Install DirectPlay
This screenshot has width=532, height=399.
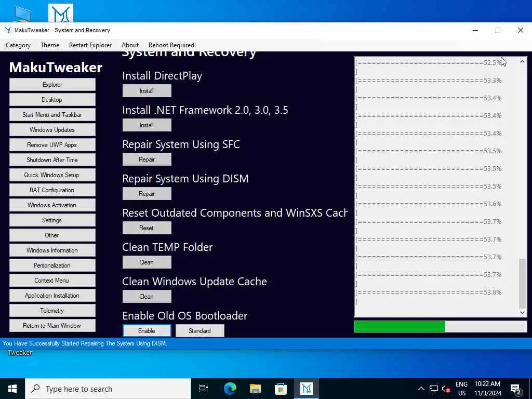coord(147,91)
